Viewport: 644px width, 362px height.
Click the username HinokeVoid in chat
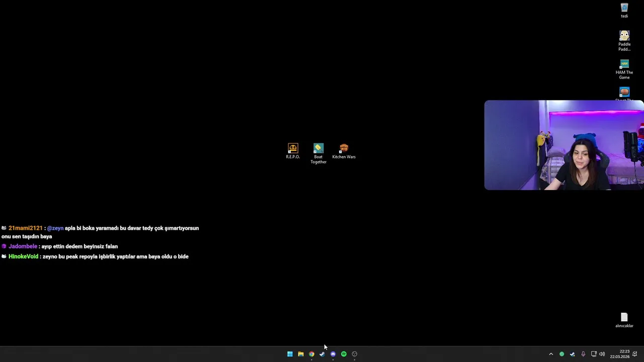click(x=23, y=256)
